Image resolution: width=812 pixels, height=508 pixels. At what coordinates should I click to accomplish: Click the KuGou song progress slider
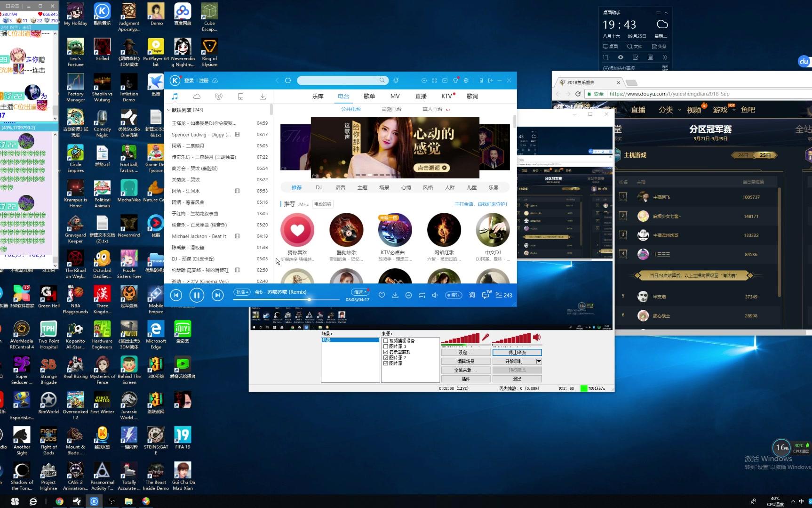(x=287, y=299)
